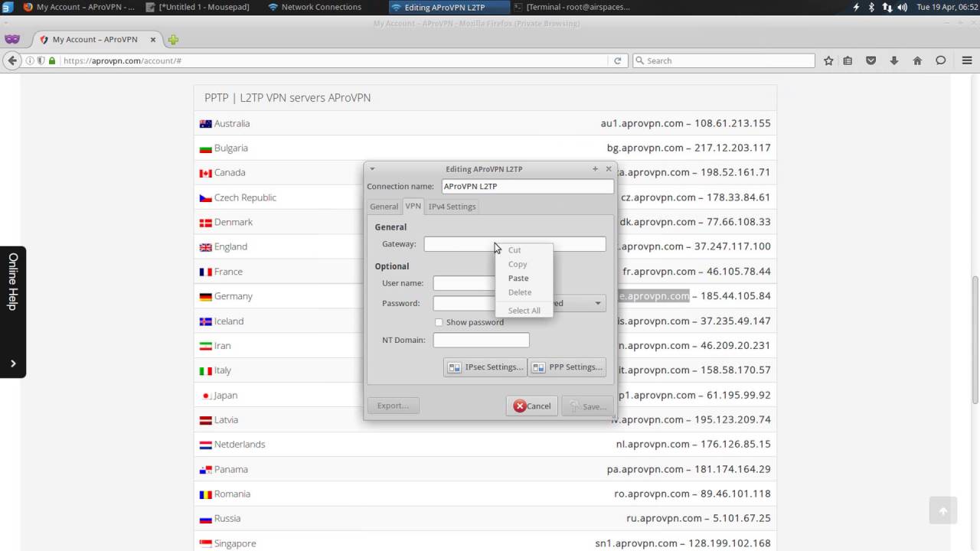Switch to the IPv4 Settings tab
The width and height of the screenshot is (980, 551).
coord(452,207)
